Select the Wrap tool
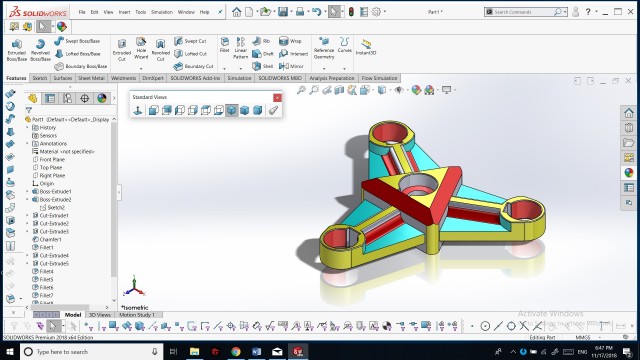Viewport: 640px width, 360px height. click(290, 41)
